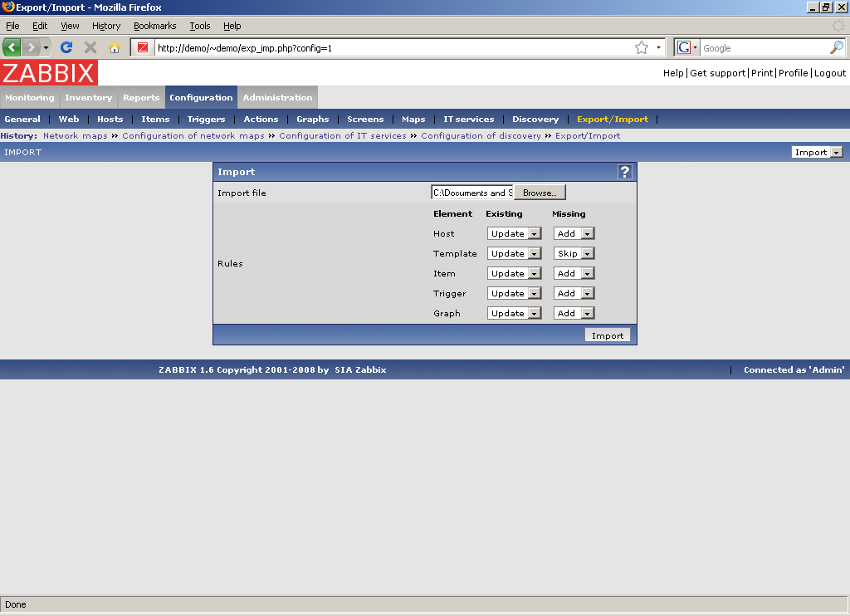Viewport: 850px width, 616px height.
Task: Go to the Items submenu
Action: 155,120
